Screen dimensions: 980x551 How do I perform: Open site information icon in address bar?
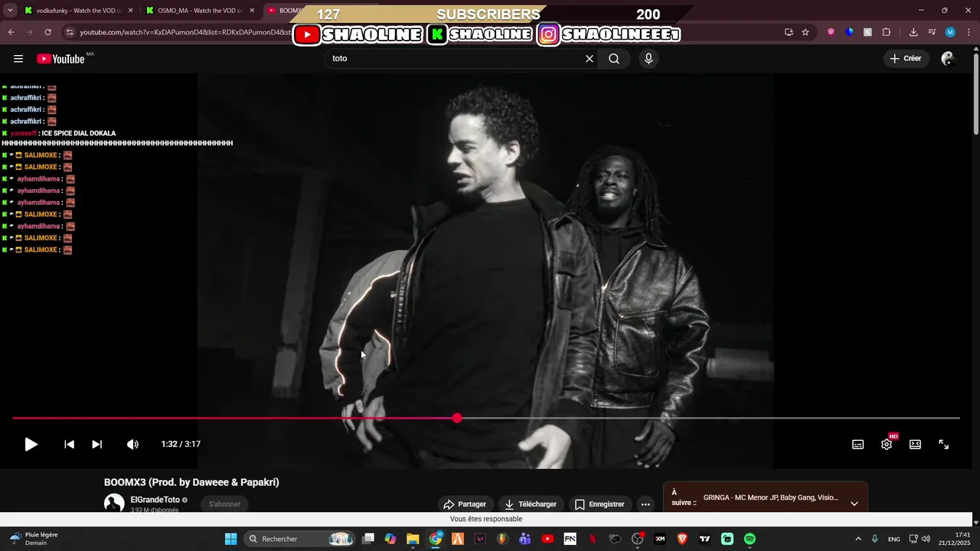click(69, 32)
